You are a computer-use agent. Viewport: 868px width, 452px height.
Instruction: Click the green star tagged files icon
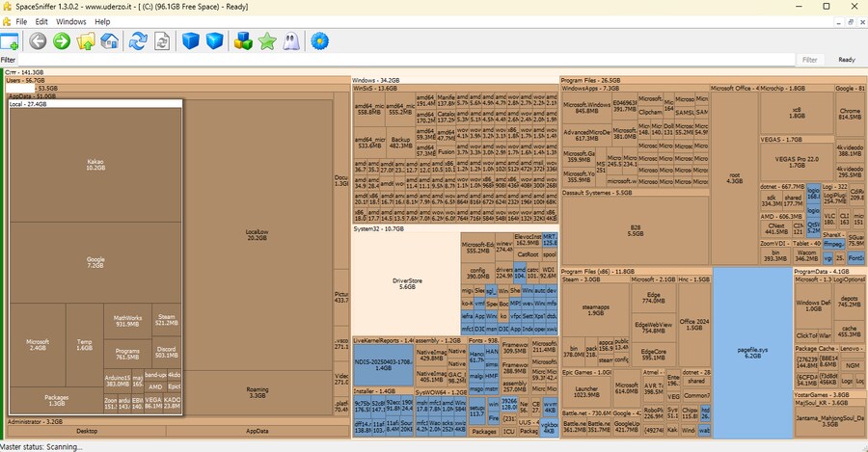tap(267, 40)
